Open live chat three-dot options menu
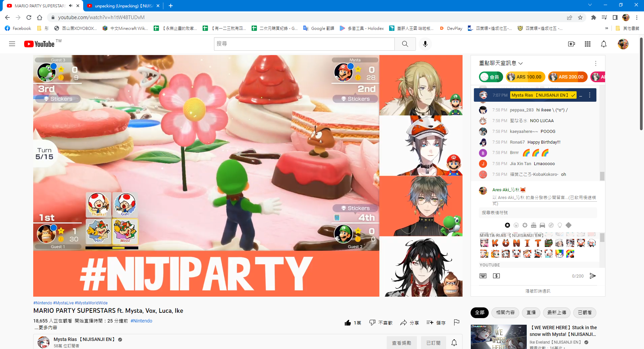The image size is (644, 349). click(596, 63)
